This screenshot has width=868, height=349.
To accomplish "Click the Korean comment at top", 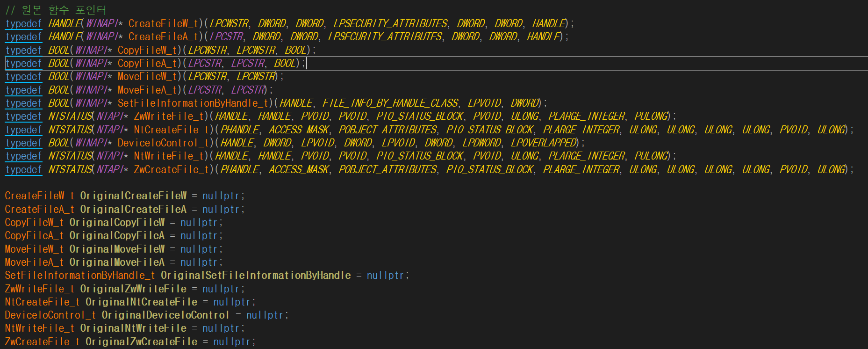I will click(x=56, y=10).
